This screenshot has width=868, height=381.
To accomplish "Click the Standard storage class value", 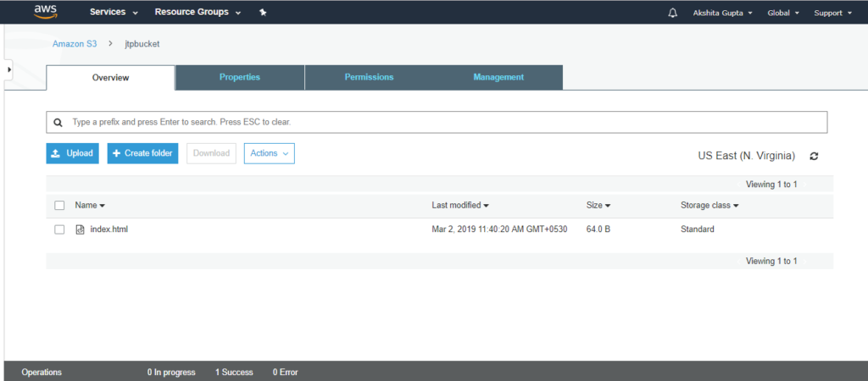I will click(x=698, y=229).
